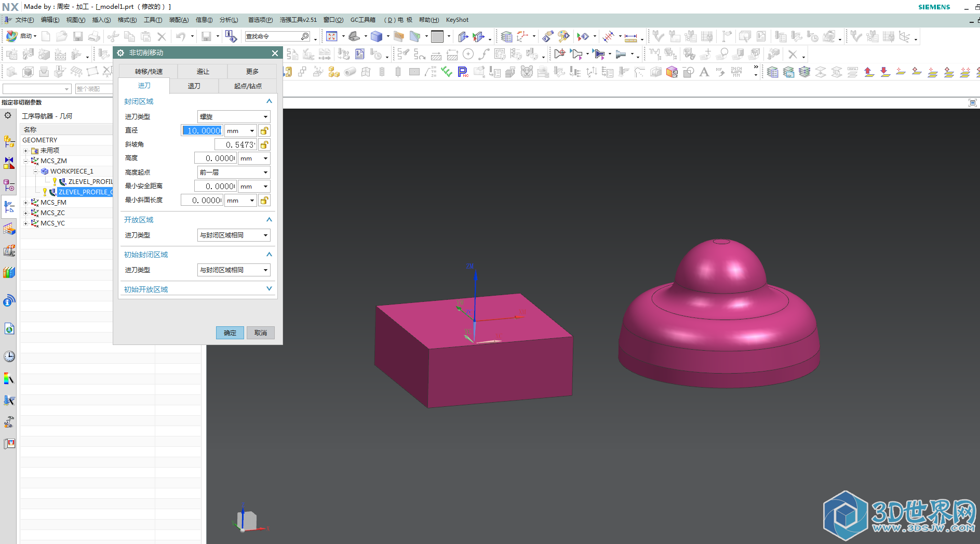The image size is (980, 544).
Task: Select the MCS_YC tree item
Action: click(x=52, y=223)
